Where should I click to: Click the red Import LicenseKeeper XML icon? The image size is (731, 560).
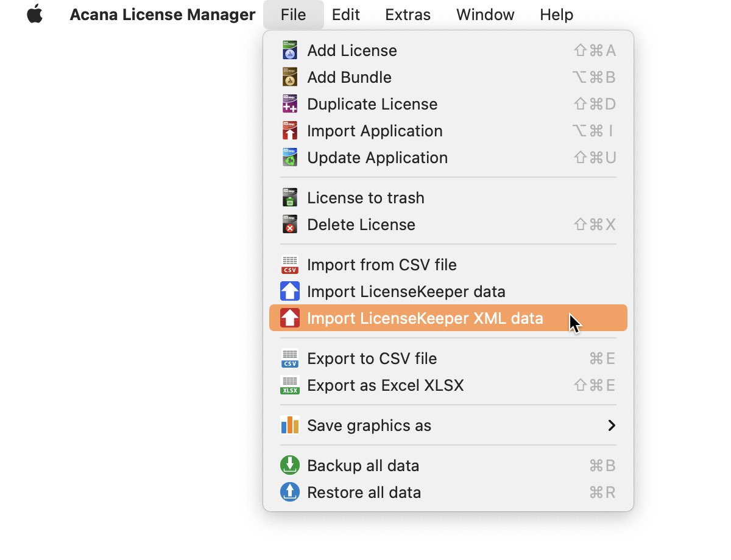[290, 318]
